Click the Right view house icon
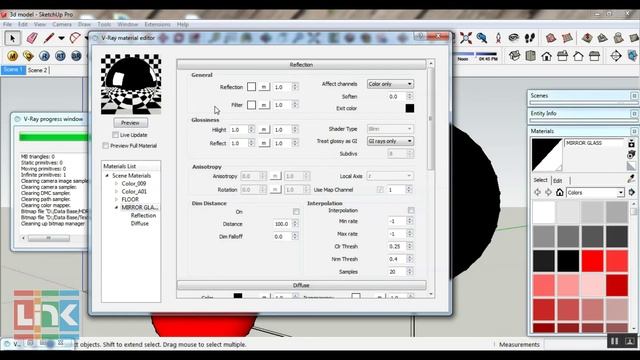Image resolution: width=640 pixels, height=360 pixels. pyautogui.click(x=562, y=56)
